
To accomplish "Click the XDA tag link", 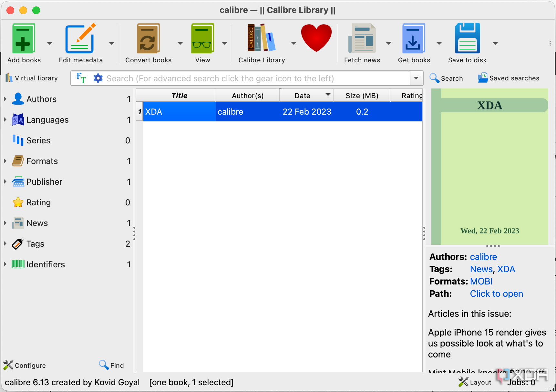I will 506,269.
